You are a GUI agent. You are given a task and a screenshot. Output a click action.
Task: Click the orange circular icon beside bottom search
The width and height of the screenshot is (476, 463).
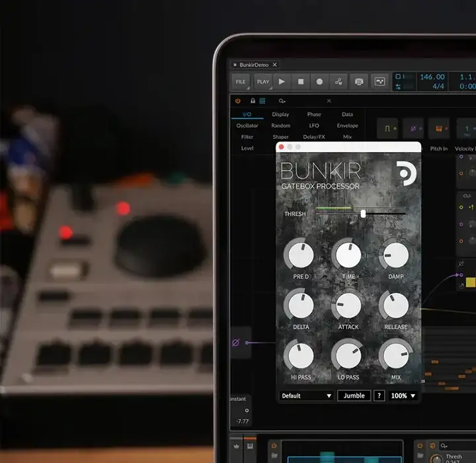432,446
